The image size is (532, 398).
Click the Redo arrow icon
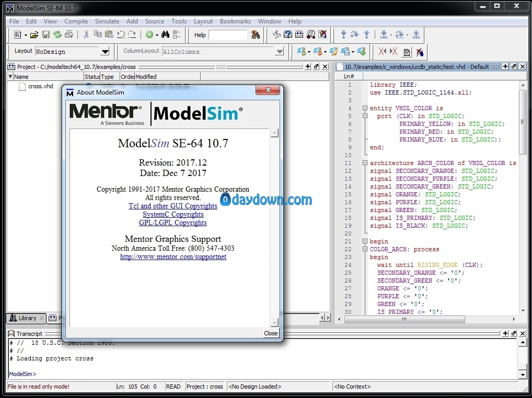point(132,34)
